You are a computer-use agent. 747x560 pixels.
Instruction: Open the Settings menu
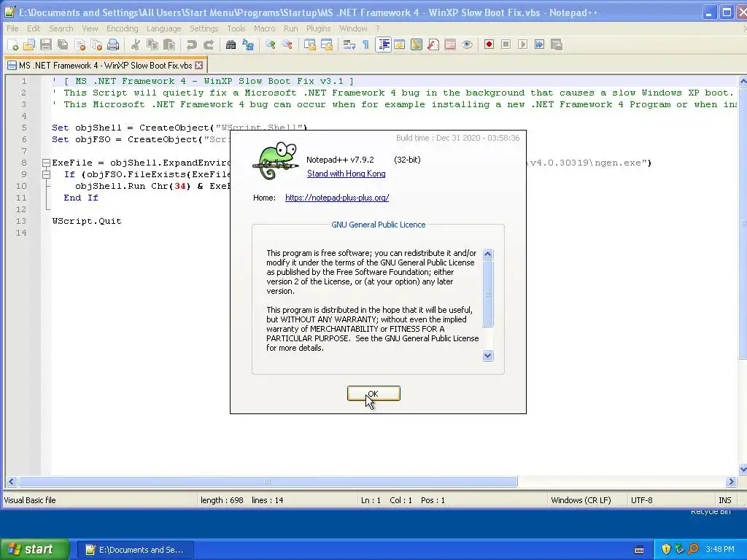(x=204, y=28)
